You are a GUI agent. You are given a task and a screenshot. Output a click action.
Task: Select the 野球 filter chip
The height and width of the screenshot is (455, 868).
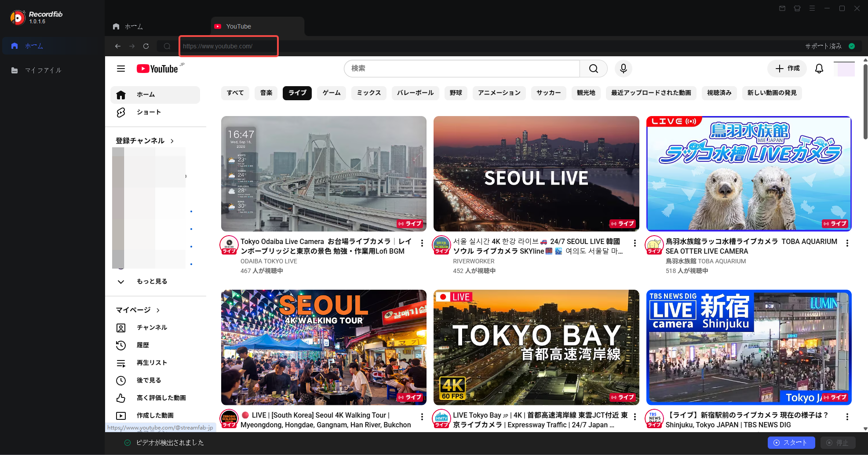pyautogui.click(x=456, y=93)
